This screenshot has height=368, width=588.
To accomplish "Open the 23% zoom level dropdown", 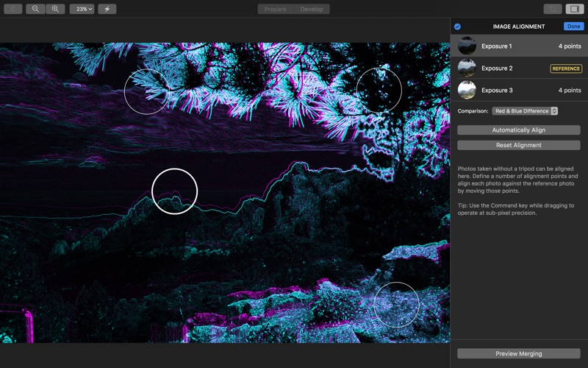I will point(82,9).
